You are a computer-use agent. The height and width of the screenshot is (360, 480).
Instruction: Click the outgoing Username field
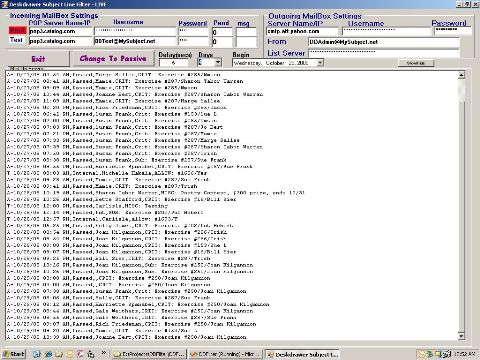coord(386,31)
